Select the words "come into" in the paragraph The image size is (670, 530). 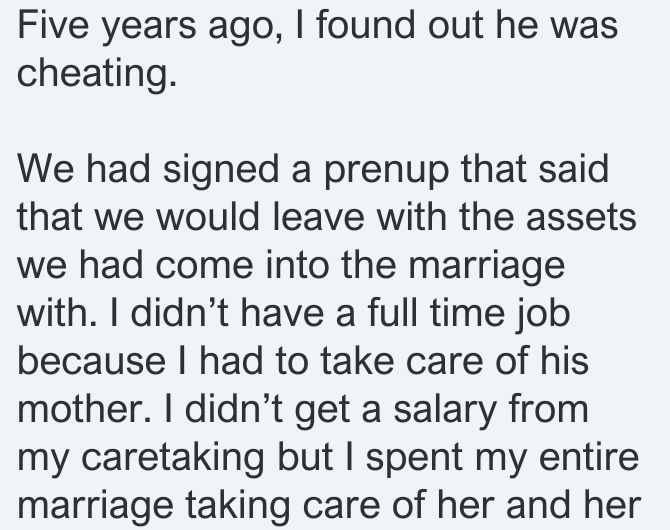(243, 266)
